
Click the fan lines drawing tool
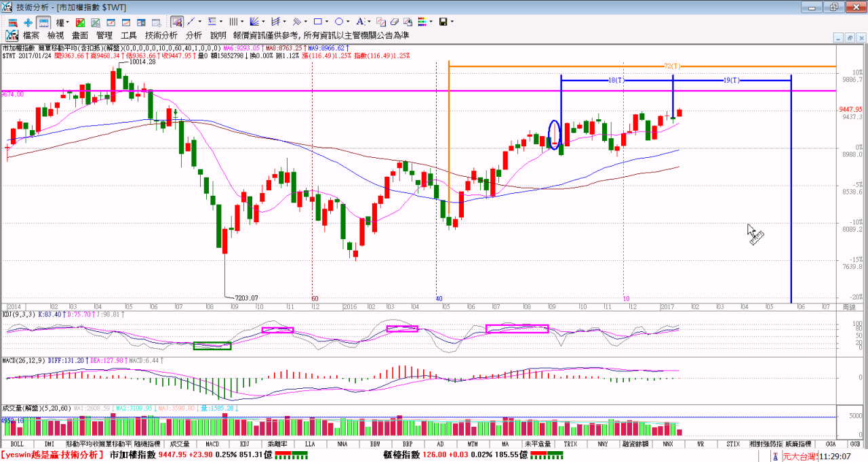pos(254,22)
